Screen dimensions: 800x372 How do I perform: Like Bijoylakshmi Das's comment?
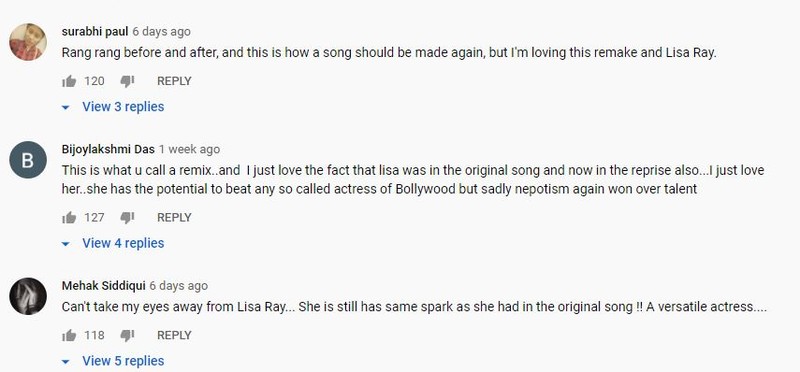point(69,218)
